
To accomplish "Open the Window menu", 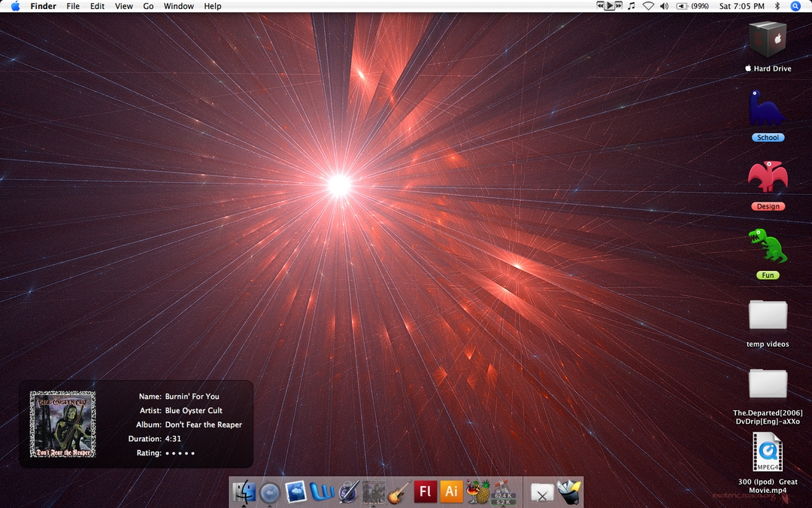I will (179, 6).
